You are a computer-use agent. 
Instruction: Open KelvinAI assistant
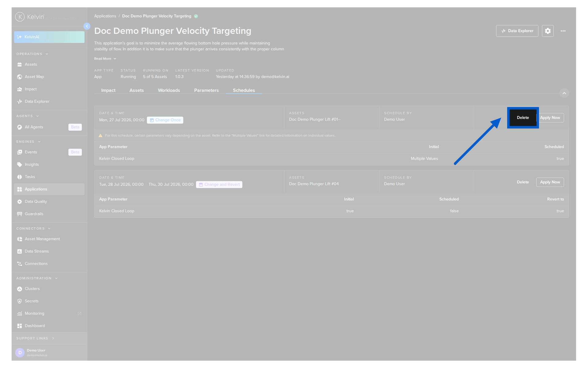(49, 37)
